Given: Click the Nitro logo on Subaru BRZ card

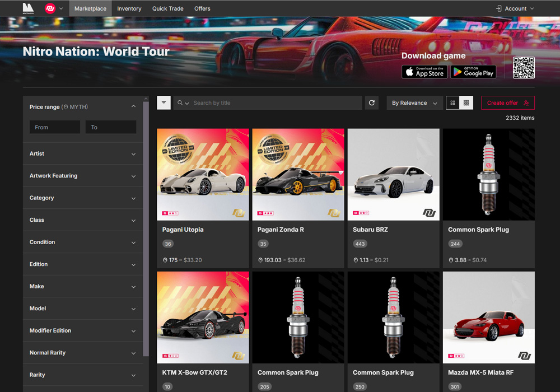Looking at the screenshot, I should pyautogui.click(x=429, y=213).
